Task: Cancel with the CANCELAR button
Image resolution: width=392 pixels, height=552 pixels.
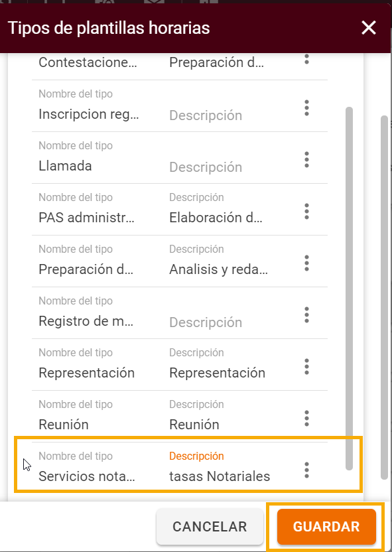Action: click(x=210, y=527)
